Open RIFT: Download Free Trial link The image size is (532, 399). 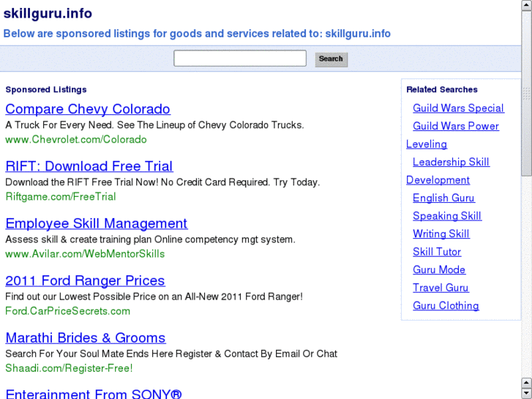pos(89,166)
